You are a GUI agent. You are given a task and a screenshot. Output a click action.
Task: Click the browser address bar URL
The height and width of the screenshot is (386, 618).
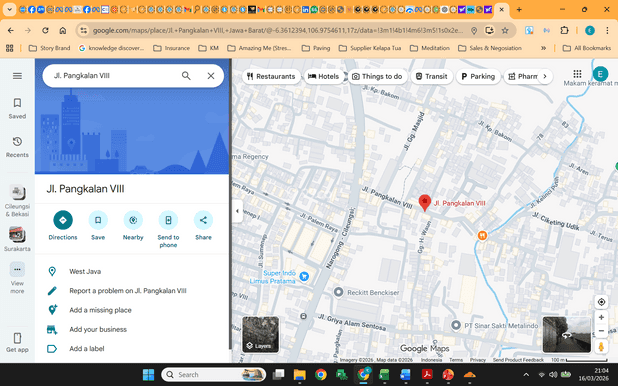coord(277,30)
